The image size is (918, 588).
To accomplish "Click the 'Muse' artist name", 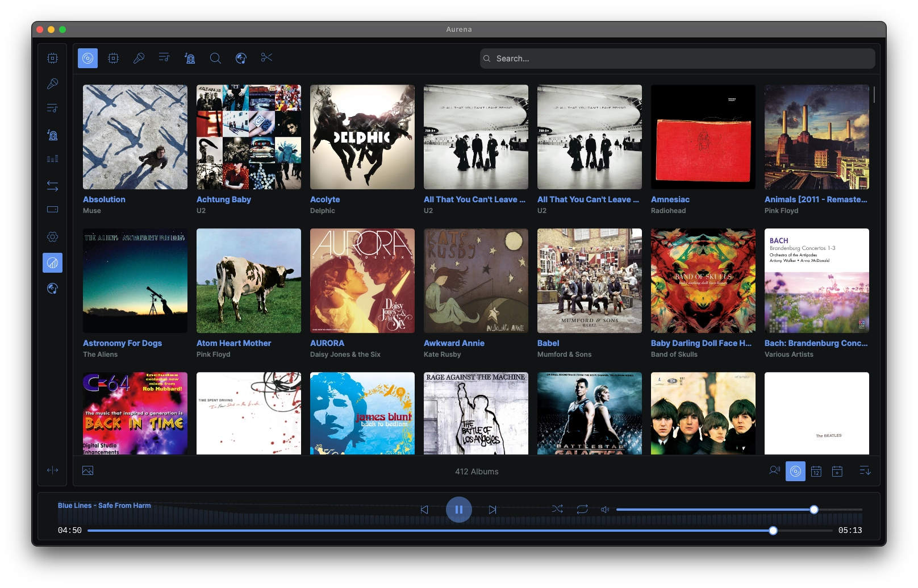I will point(92,211).
